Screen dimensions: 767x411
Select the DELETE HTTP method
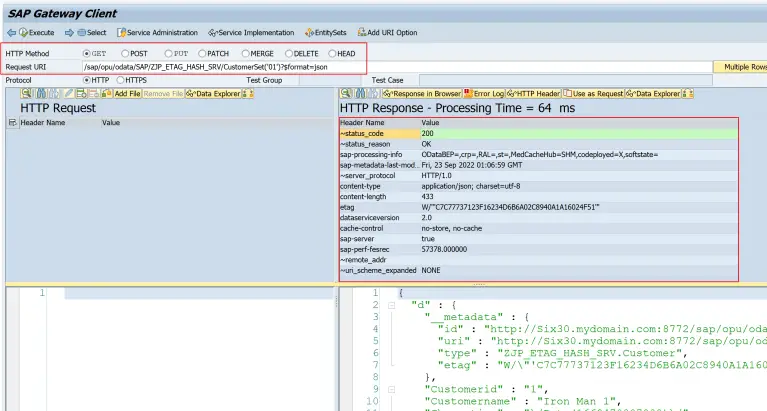coord(289,53)
